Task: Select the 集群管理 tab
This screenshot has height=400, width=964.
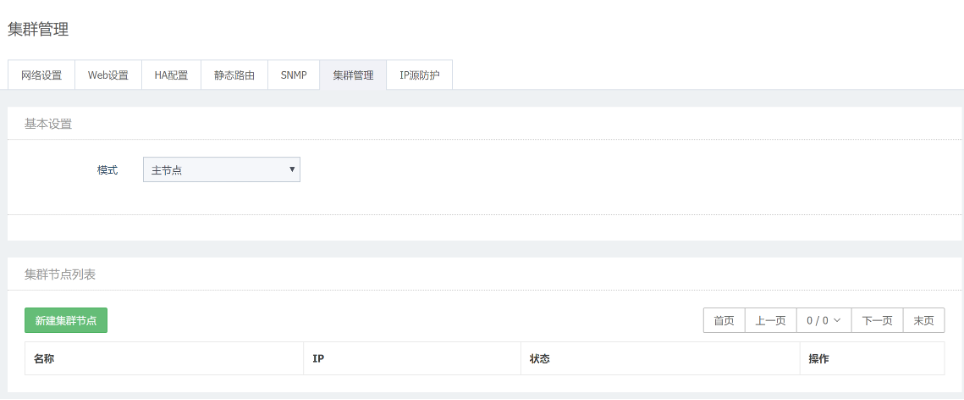Action: (353, 76)
